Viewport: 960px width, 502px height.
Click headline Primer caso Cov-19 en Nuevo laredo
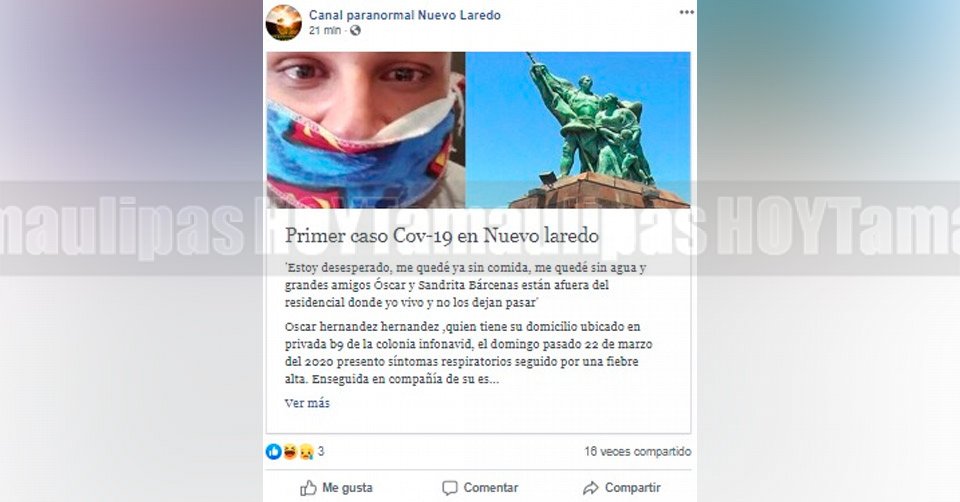pyautogui.click(x=441, y=236)
